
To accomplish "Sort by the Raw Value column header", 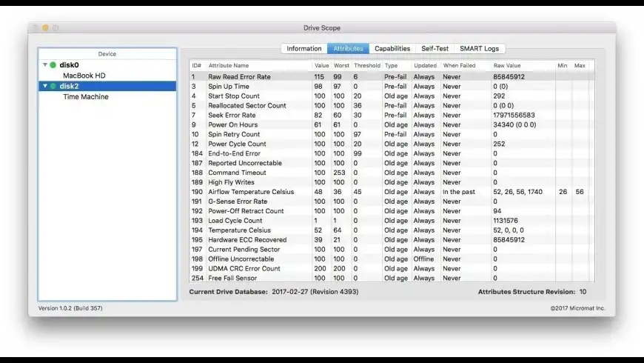I will pyautogui.click(x=507, y=65).
